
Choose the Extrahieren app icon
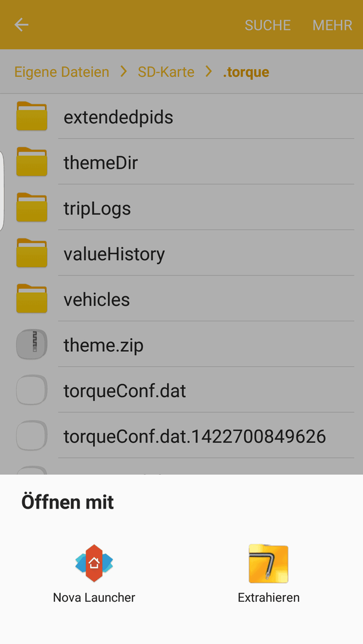[269, 563]
